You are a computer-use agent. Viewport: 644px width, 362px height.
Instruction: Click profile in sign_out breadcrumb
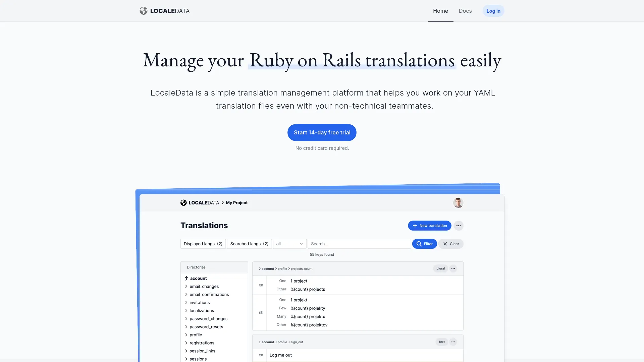click(282, 342)
